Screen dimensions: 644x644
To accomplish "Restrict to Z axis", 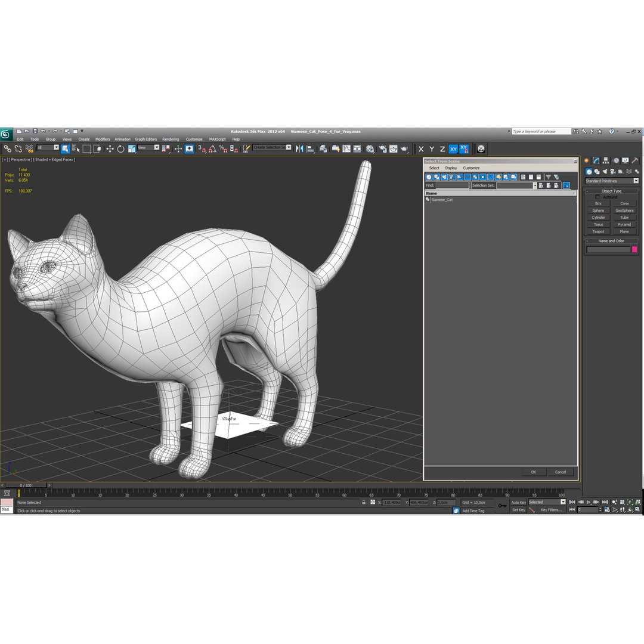I will pyautogui.click(x=442, y=149).
